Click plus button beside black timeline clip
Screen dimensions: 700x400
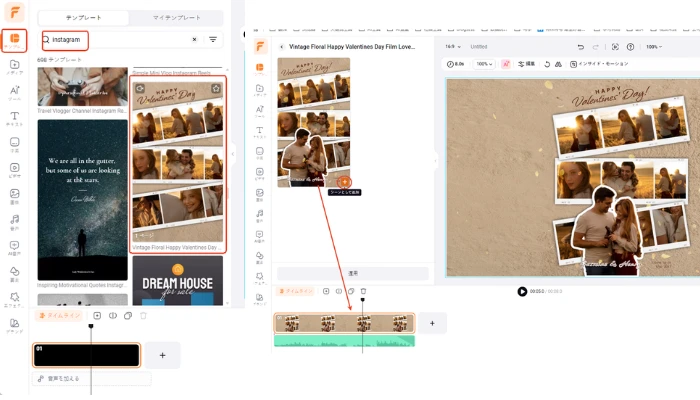[x=162, y=355]
